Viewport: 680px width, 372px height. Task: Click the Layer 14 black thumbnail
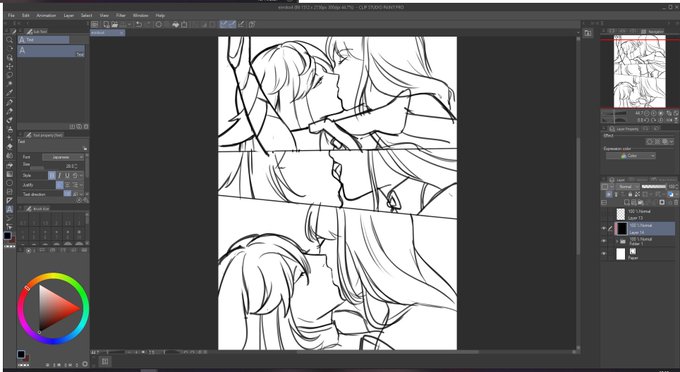622,228
